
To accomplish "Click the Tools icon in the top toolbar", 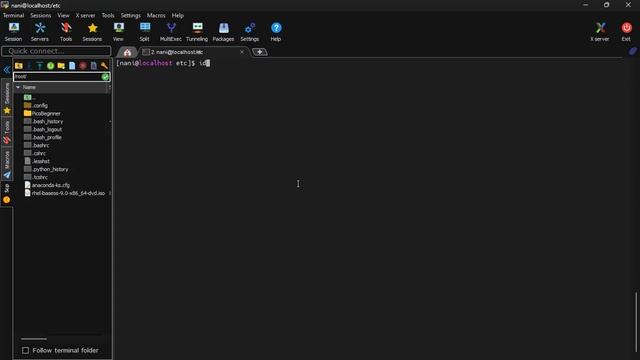I will pos(66,31).
